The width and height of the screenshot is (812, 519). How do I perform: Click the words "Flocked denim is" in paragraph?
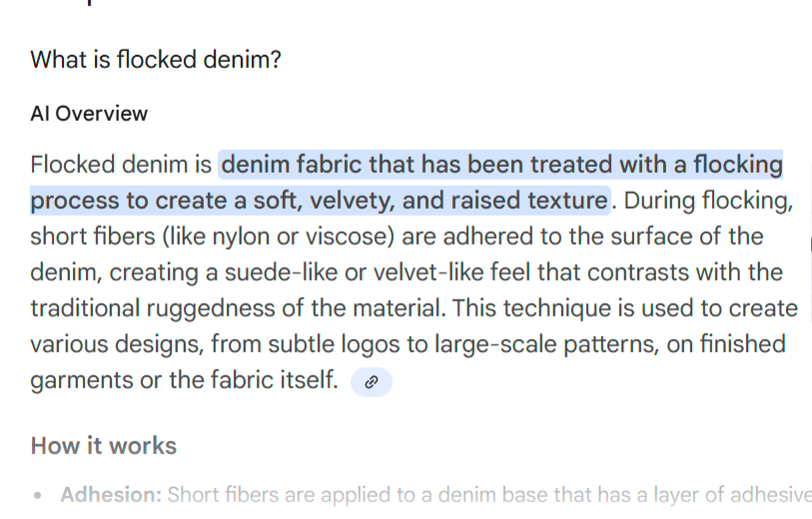click(x=121, y=165)
